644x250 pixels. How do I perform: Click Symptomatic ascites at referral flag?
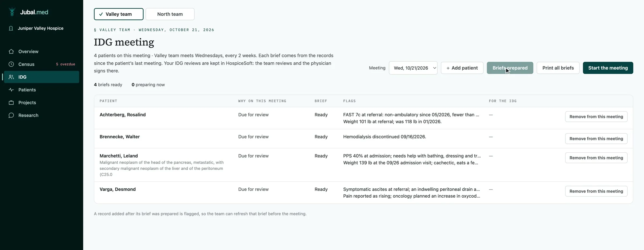coord(411,189)
